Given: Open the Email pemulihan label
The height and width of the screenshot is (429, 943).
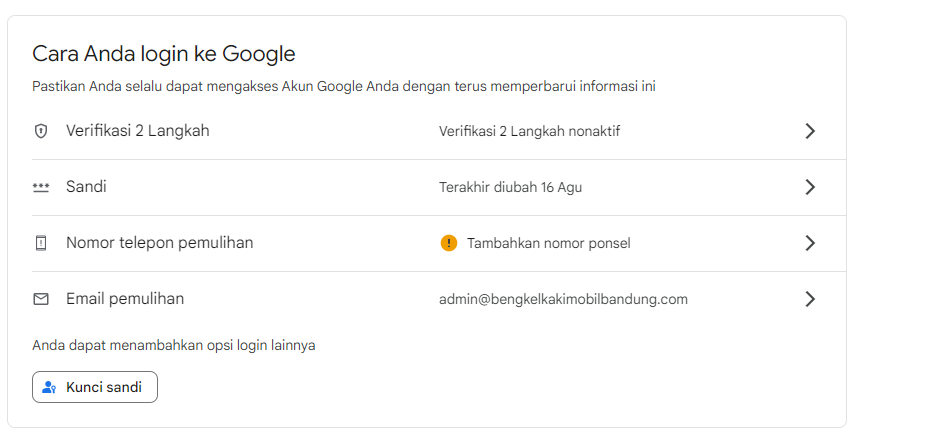Looking at the screenshot, I should tap(125, 298).
